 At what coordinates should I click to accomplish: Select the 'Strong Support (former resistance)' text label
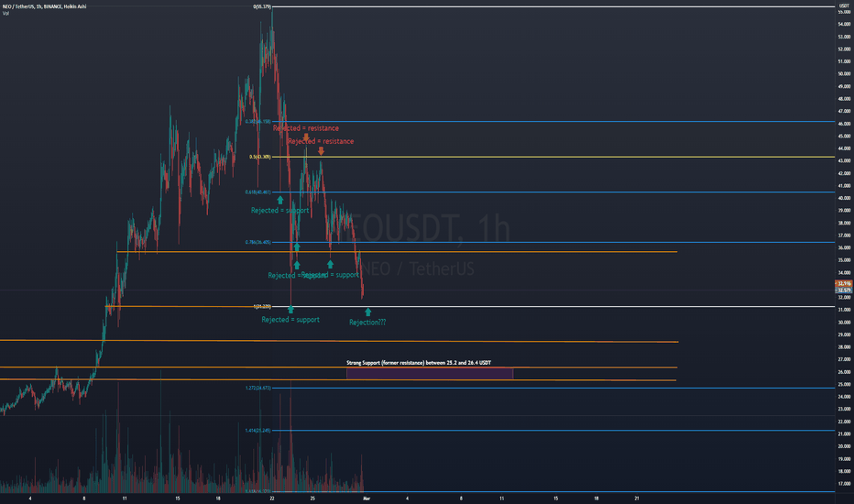418,362
